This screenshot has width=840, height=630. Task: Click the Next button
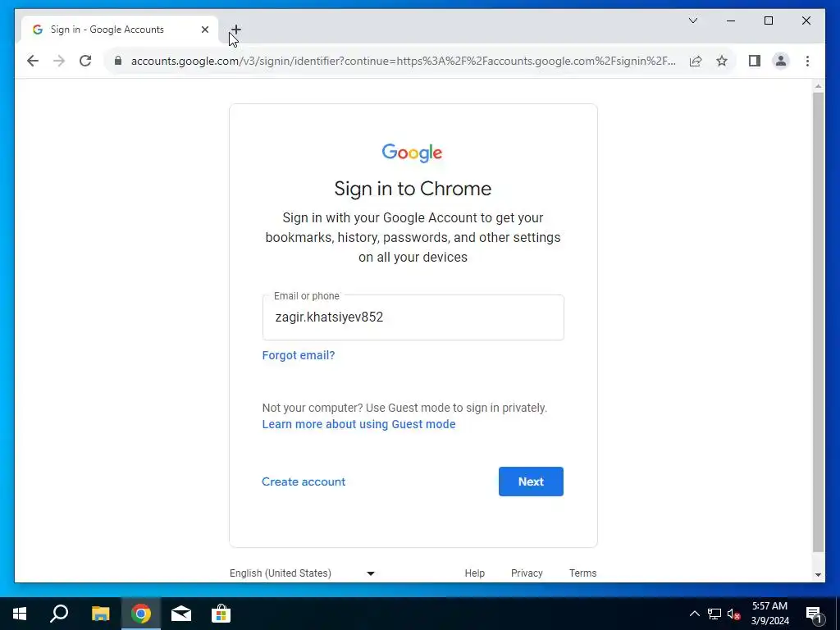pos(531,482)
